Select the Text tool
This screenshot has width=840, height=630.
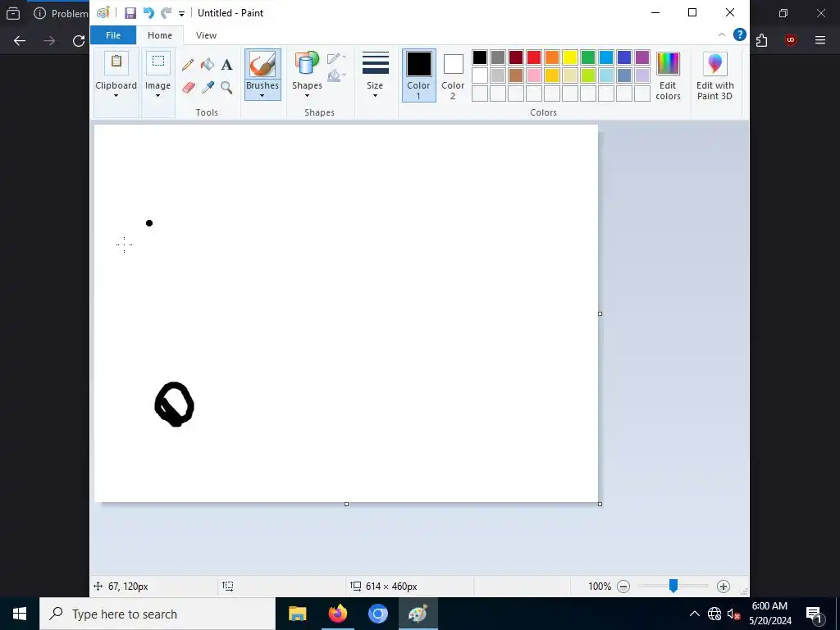click(x=226, y=65)
